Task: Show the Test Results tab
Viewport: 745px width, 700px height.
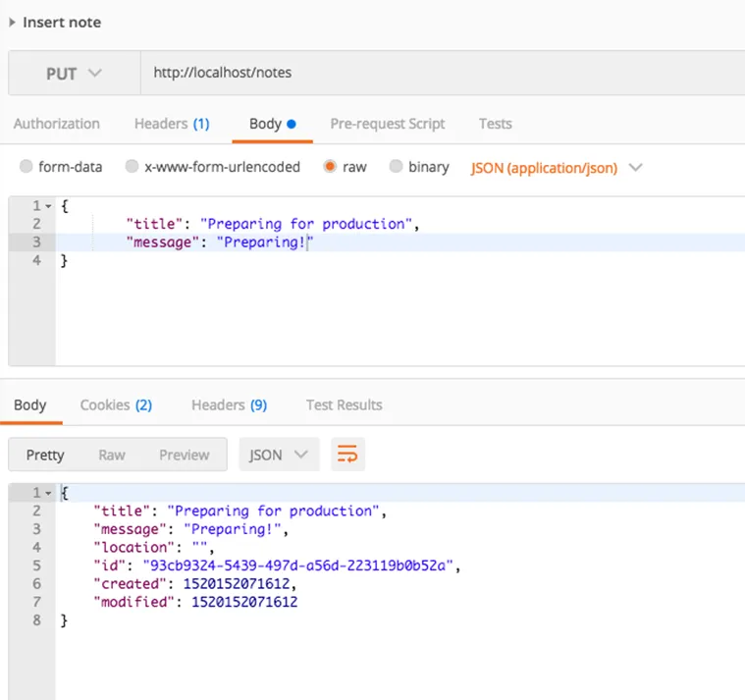Action: click(344, 404)
